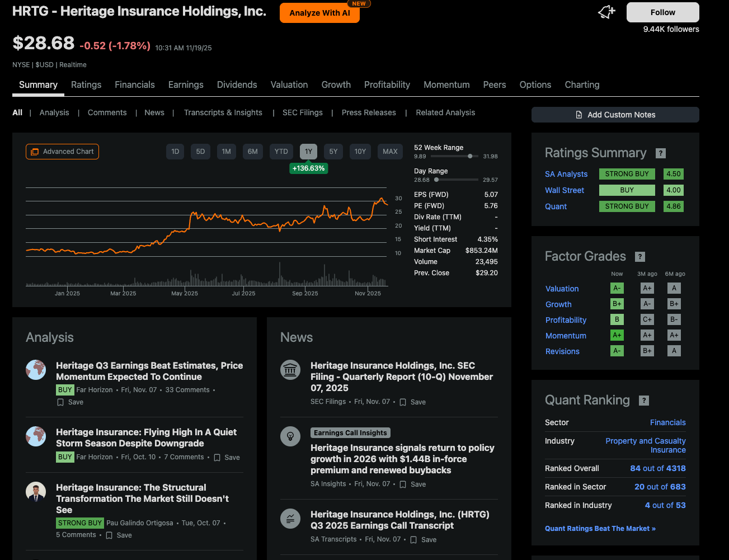Screen dimensions: 729x560
Task: Click the Profitability factor grade link
Action: tap(566, 320)
